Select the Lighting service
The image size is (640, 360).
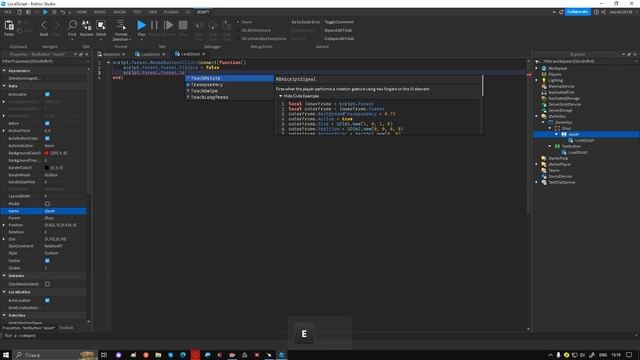click(556, 80)
